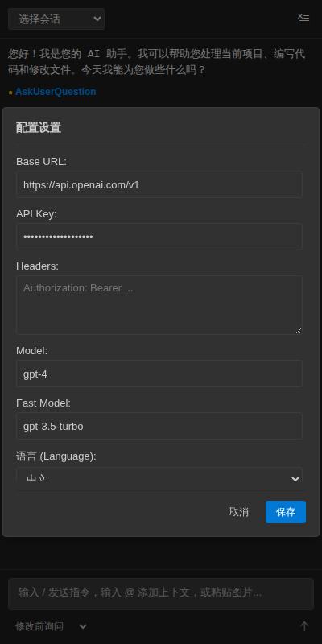Click the 配置设置 dialog title
The image size is (322, 644).
click(x=39, y=128)
